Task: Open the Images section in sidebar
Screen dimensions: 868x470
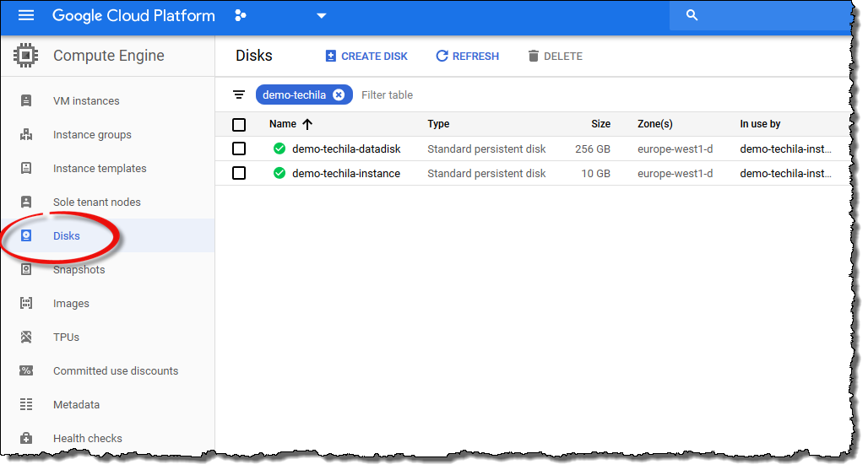Action: [71, 303]
